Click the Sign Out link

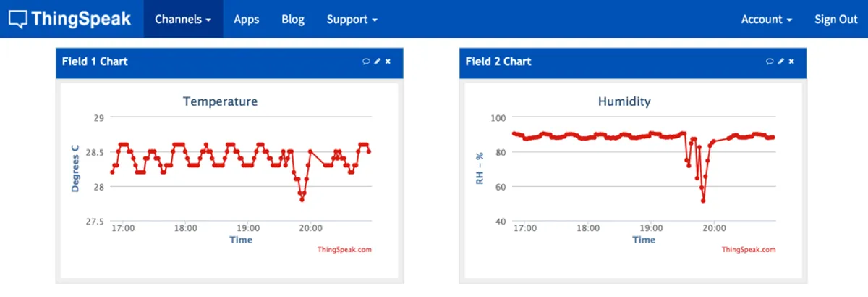tap(835, 20)
